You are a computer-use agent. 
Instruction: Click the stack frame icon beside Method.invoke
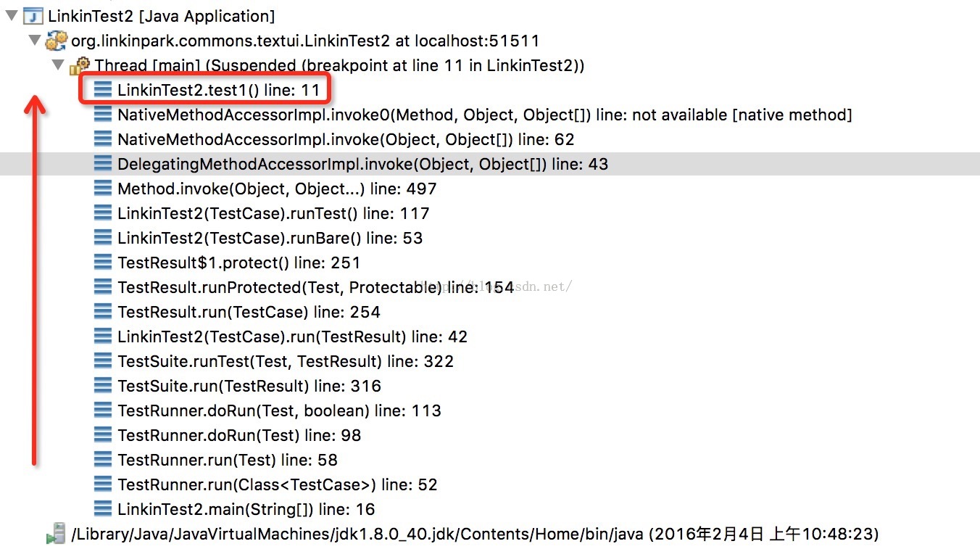tap(103, 189)
